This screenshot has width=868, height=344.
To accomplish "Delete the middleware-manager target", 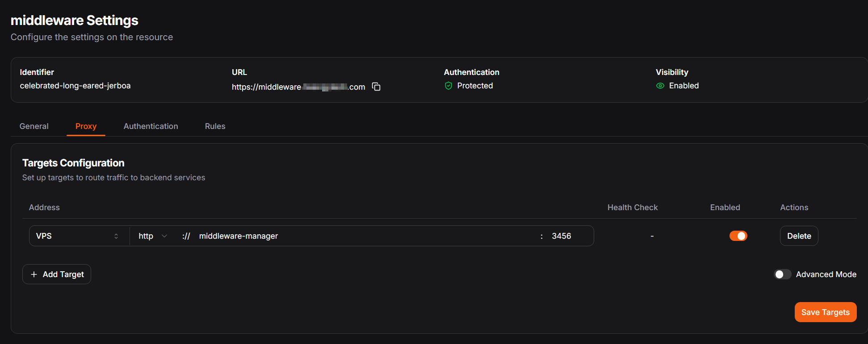I will click(799, 236).
